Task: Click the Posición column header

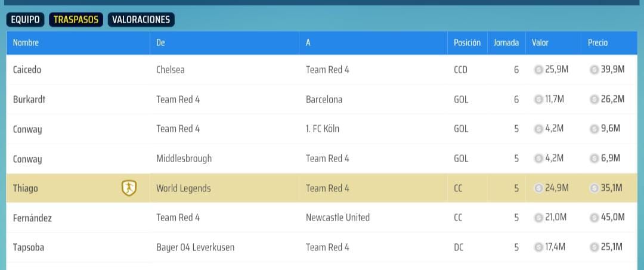Action: coord(467,43)
